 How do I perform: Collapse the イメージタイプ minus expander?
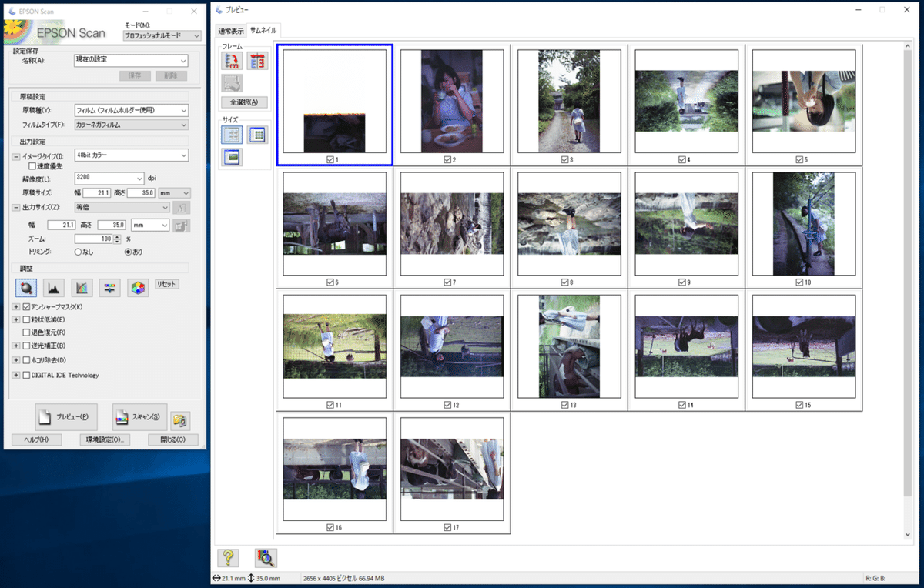[16, 156]
